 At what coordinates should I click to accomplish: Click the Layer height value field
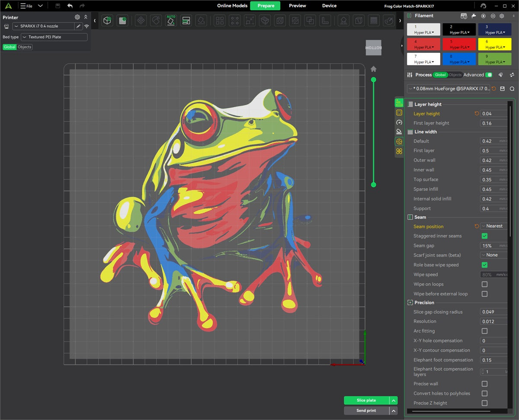pos(494,114)
